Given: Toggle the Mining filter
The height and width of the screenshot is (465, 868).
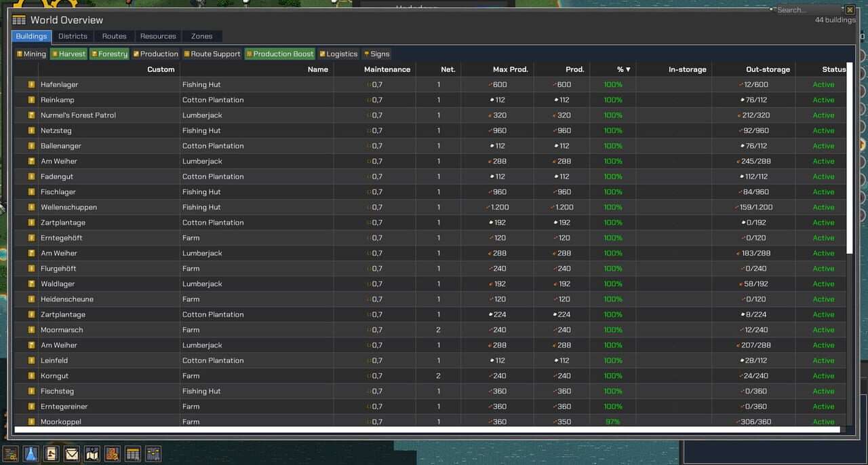Looking at the screenshot, I should click(31, 54).
